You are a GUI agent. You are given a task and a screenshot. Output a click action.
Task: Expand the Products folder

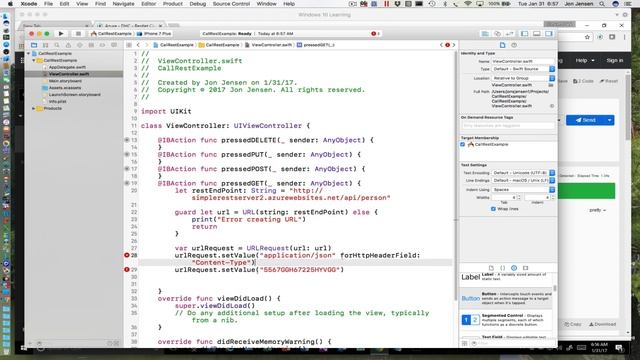(x=34, y=109)
